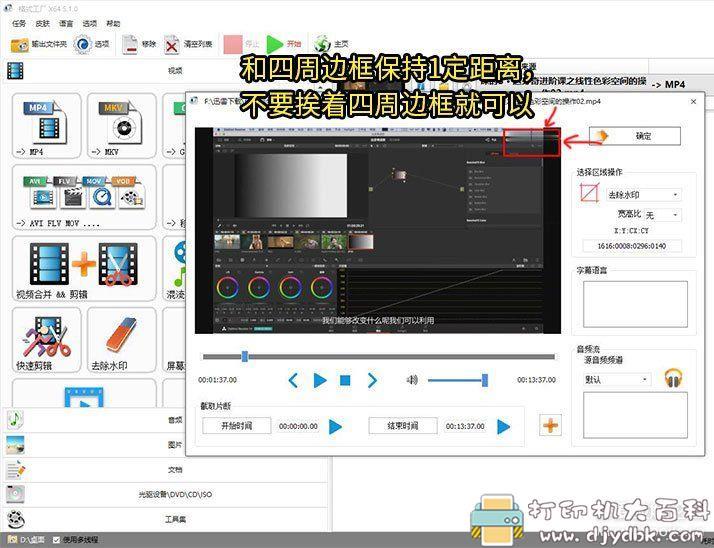Select the -> MKV conversion icon
Image resolution: width=714 pixels, height=548 pixels.
pyautogui.click(x=122, y=126)
